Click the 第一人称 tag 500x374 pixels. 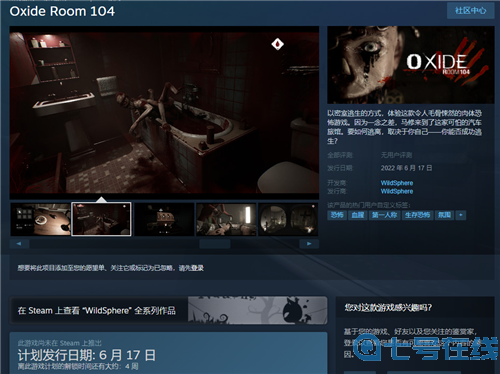tap(385, 215)
